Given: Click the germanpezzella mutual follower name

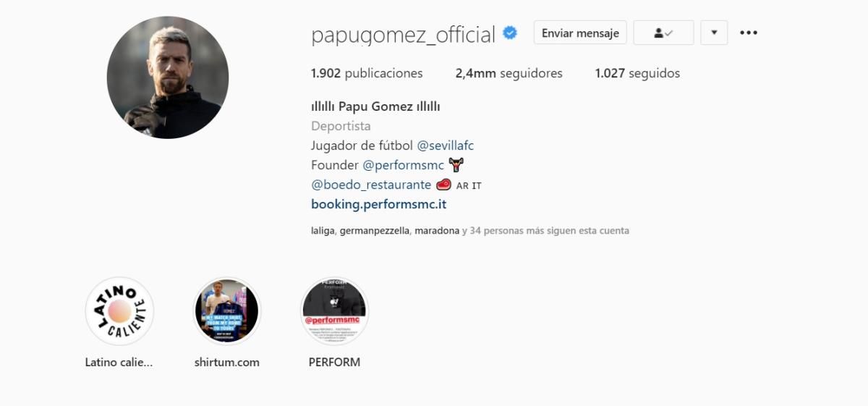Looking at the screenshot, I should 374,231.
